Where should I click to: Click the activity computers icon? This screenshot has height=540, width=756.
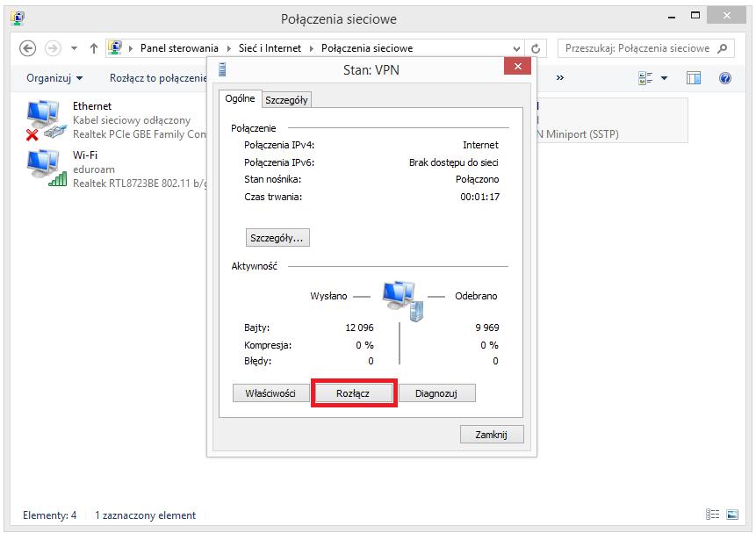pos(403,301)
